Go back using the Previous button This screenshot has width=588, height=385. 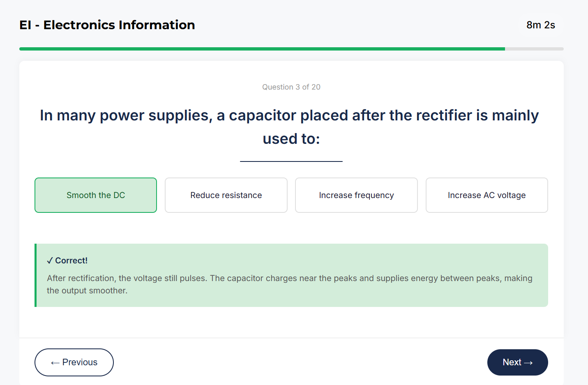click(74, 362)
